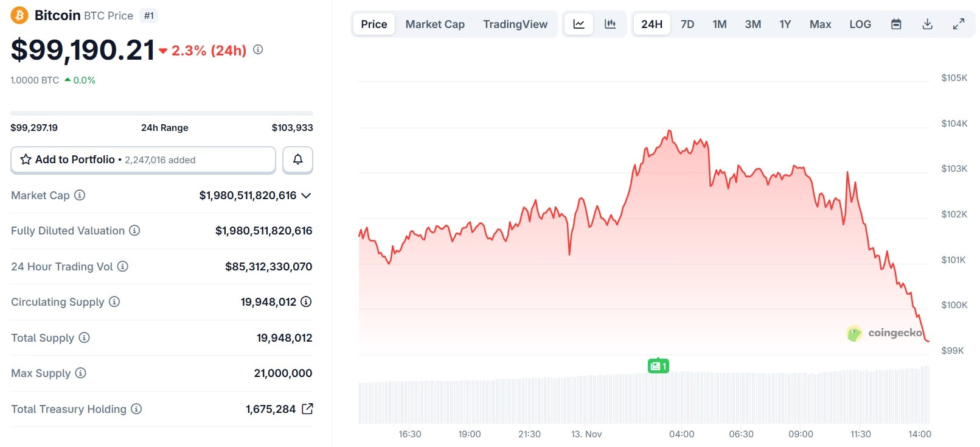Open the calendar date range picker
The image size is (980, 447).
(896, 24)
